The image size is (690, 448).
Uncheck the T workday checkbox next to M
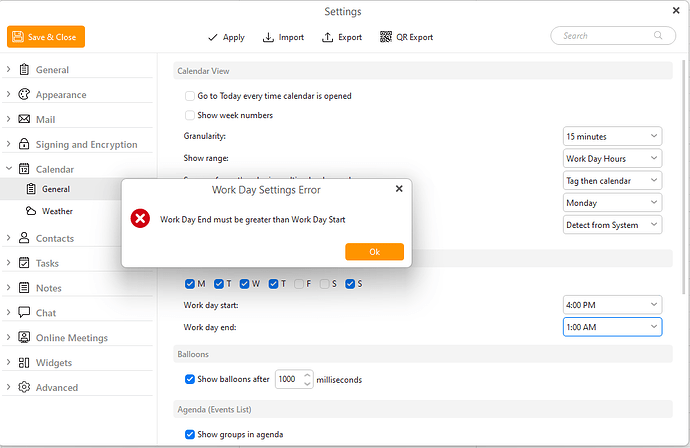click(x=219, y=284)
